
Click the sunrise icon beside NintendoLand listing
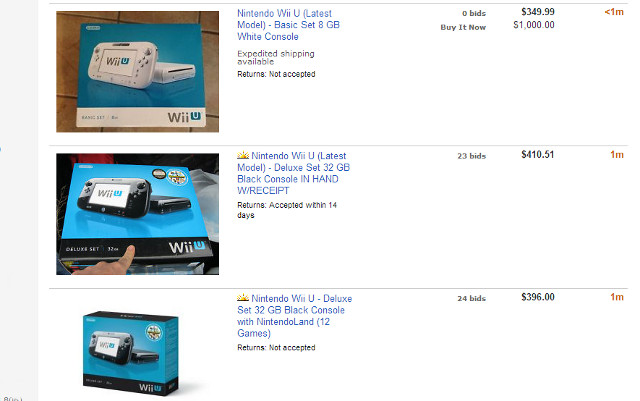click(243, 298)
